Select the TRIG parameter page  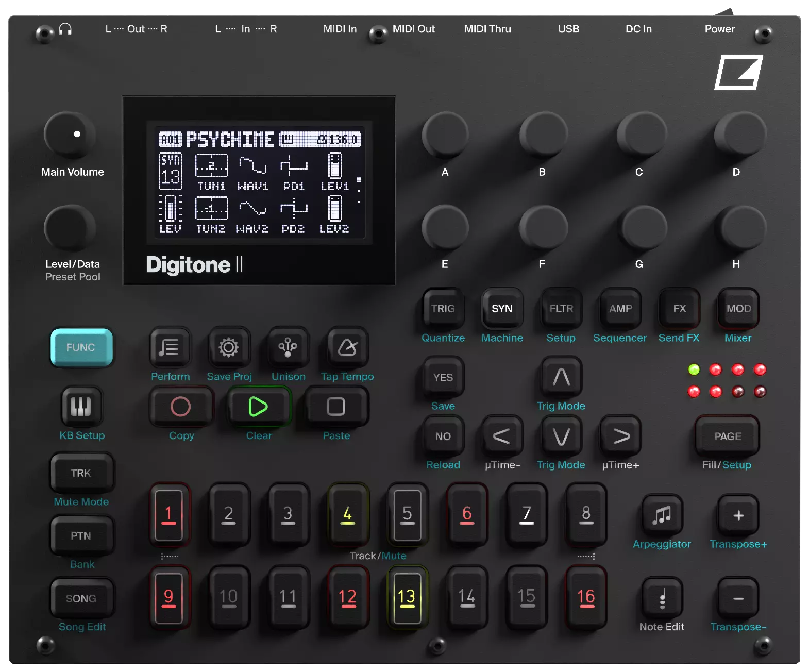click(443, 308)
